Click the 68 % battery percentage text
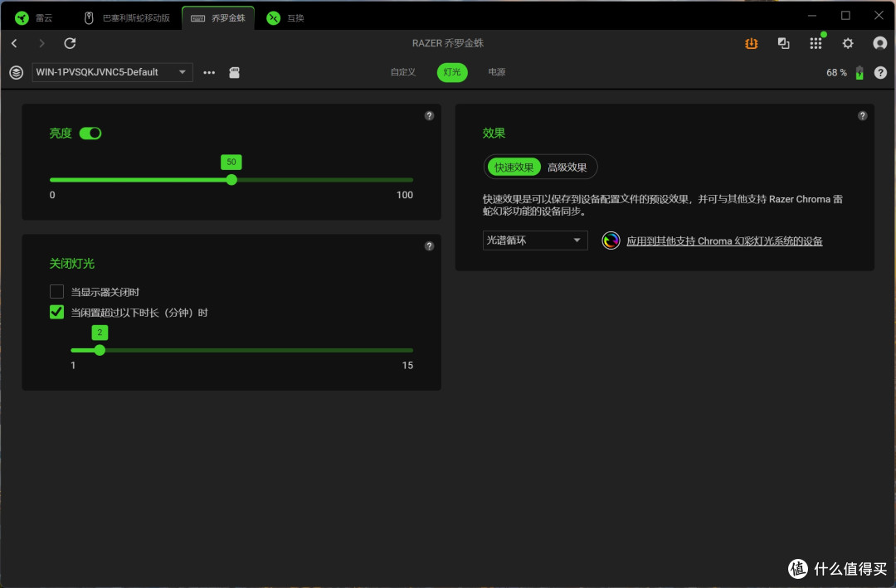Screen dimensions: 896x588 tap(836, 73)
